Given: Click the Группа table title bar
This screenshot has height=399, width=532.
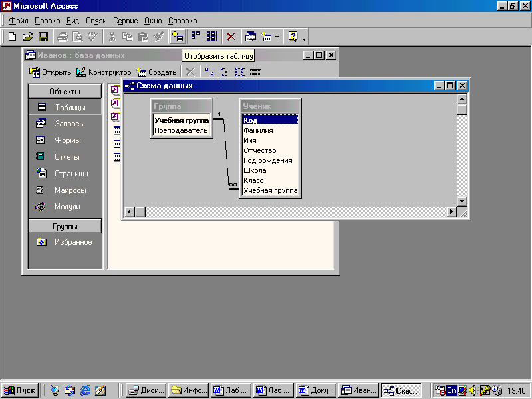Looking at the screenshot, I should 182,106.
